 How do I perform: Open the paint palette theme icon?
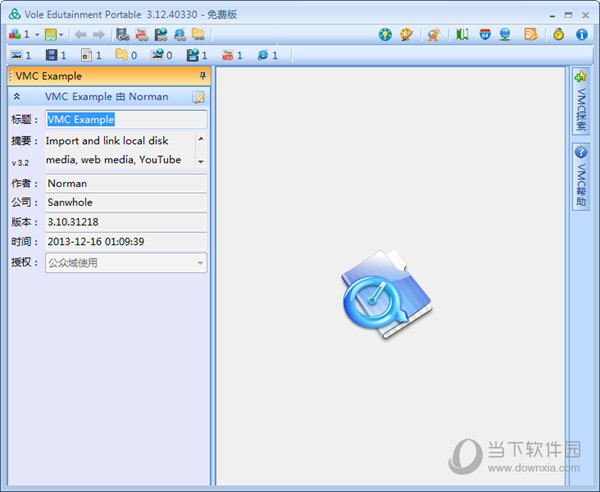point(406,35)
